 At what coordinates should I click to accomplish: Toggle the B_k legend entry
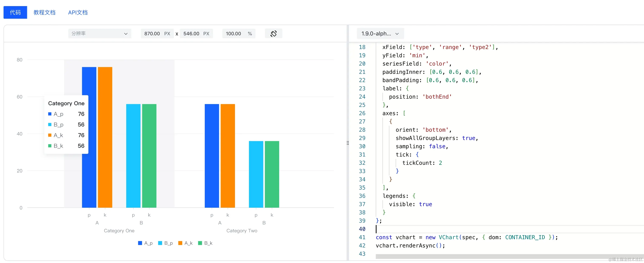[x=205, y=243]
